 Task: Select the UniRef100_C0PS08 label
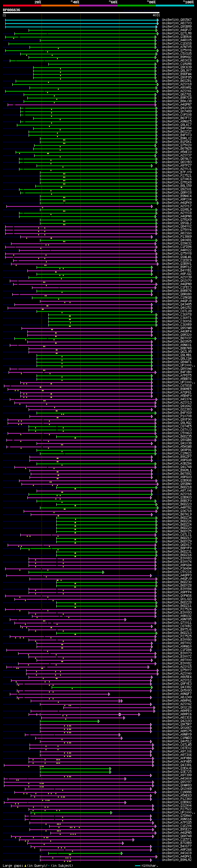[x=177, y=115]
